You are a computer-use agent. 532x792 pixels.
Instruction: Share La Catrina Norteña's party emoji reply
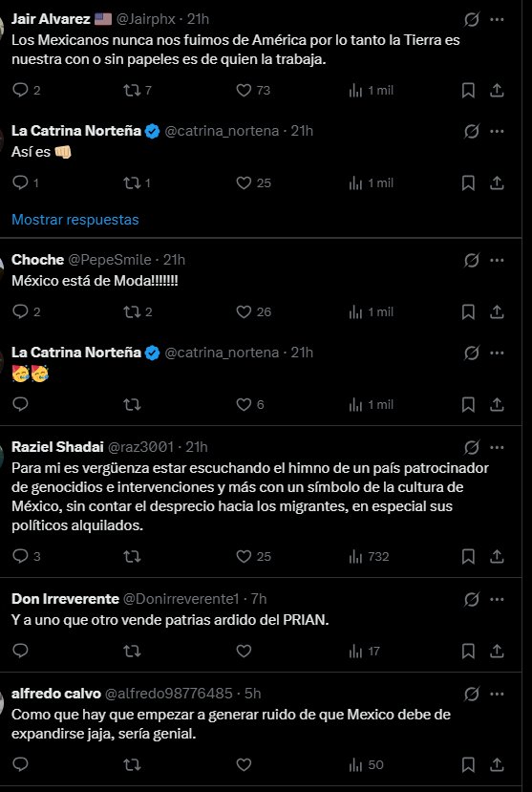tap(497, 404)
